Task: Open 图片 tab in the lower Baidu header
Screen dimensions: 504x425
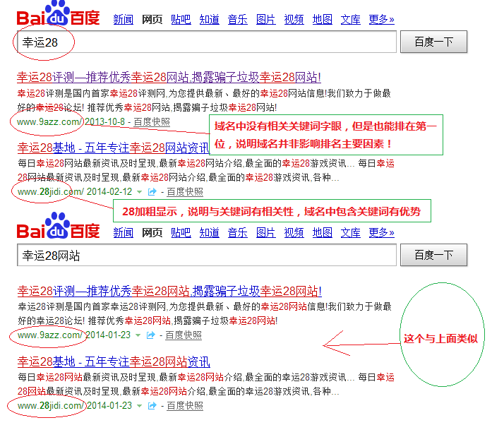Action: pos(266,233)
